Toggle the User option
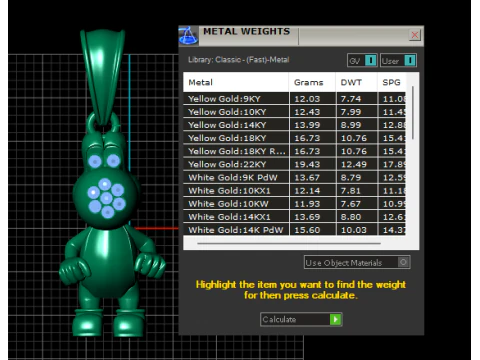 [x=398, y=61]
